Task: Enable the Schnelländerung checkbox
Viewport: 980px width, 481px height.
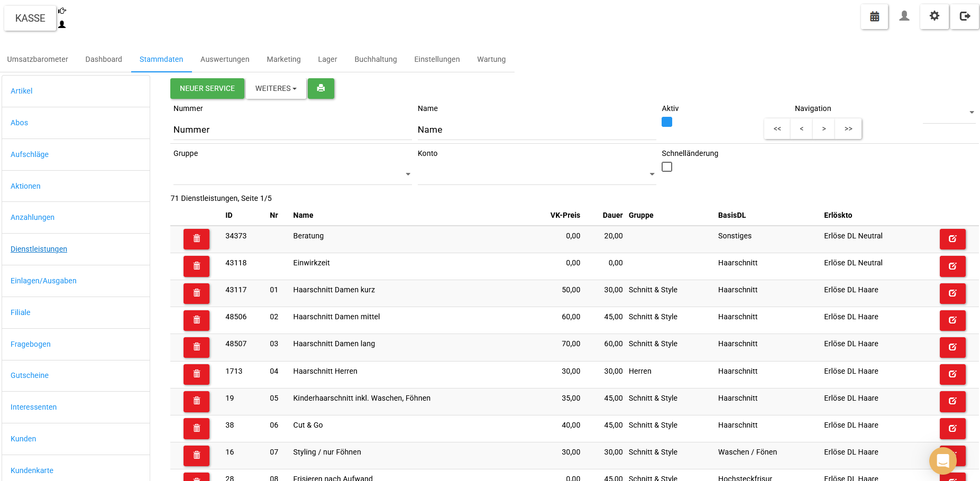Action: 667,167
